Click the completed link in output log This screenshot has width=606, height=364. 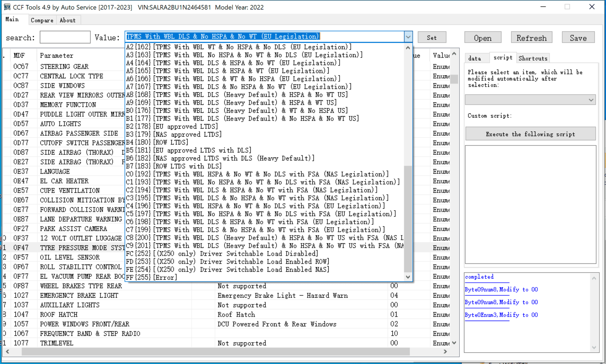coord(479,277)
